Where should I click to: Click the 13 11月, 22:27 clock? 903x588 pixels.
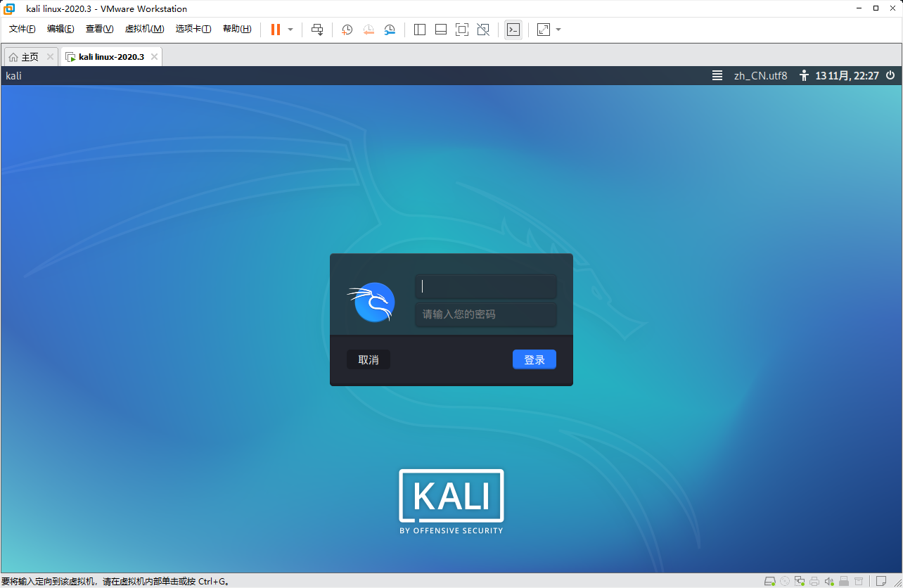[847, 75]
